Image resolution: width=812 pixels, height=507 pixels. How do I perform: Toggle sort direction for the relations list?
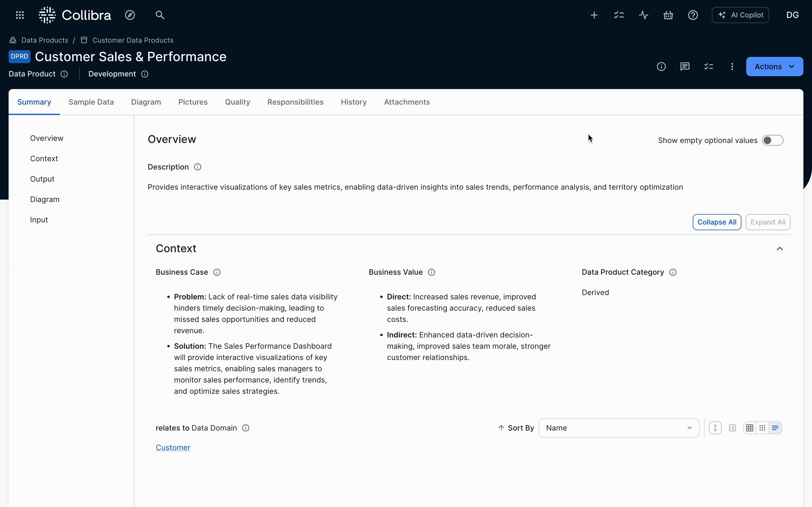click(x=715, y=428)
